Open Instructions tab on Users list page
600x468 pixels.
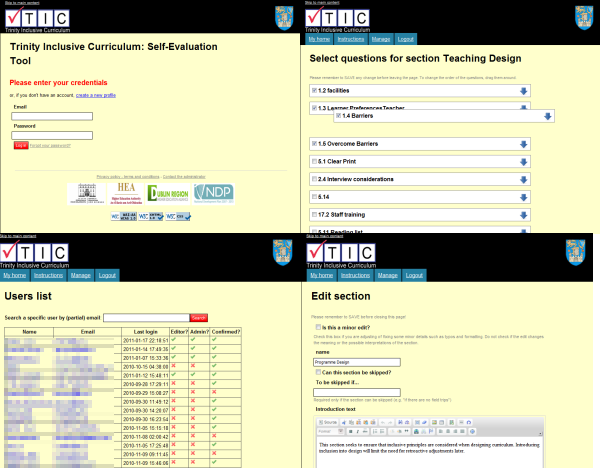pyautogui.click(x=48, y=275)
